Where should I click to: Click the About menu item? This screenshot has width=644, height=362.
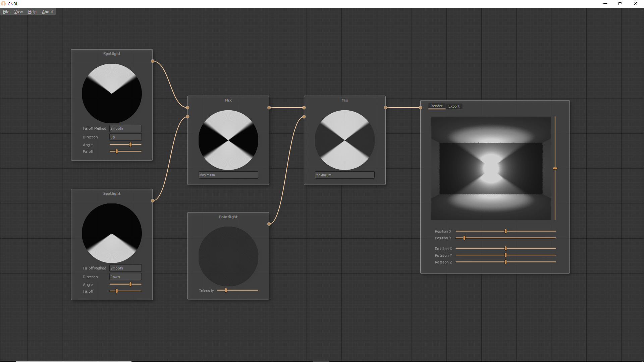(47, 11)
